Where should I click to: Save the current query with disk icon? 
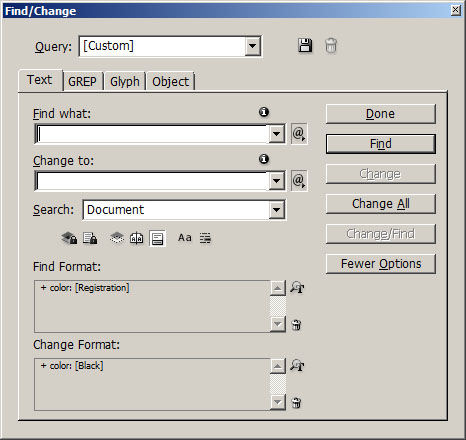305,45
